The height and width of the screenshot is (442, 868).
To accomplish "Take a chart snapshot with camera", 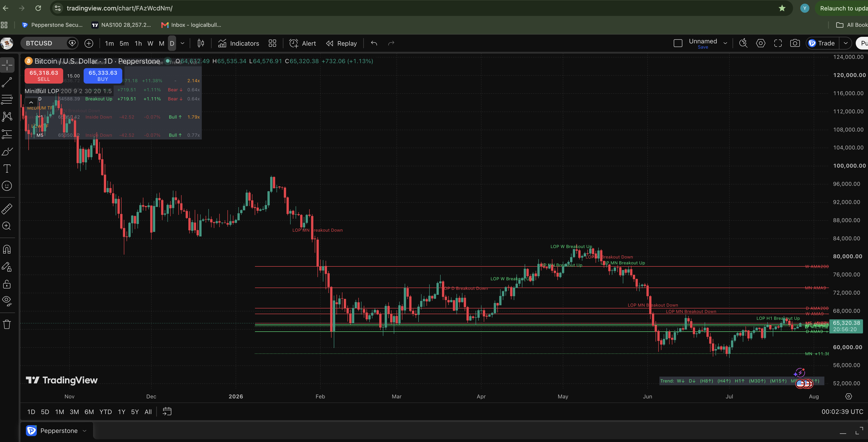I will pos(795,43).
